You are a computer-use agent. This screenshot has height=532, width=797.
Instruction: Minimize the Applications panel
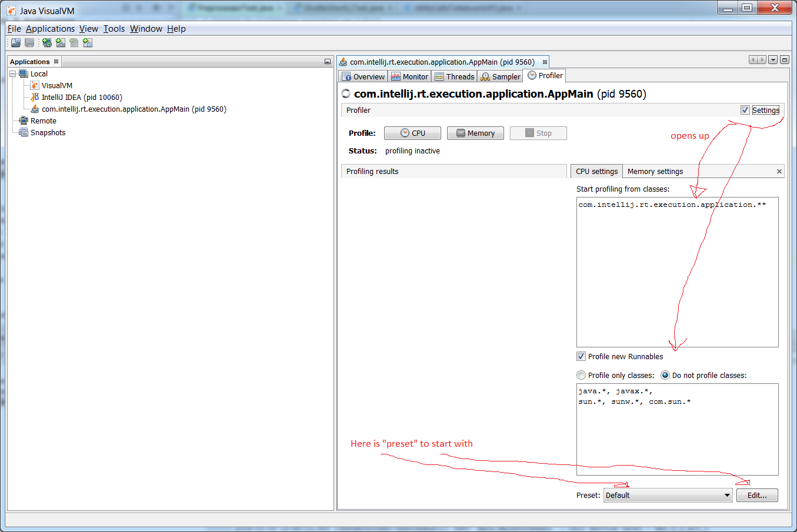tap(328, 62)
